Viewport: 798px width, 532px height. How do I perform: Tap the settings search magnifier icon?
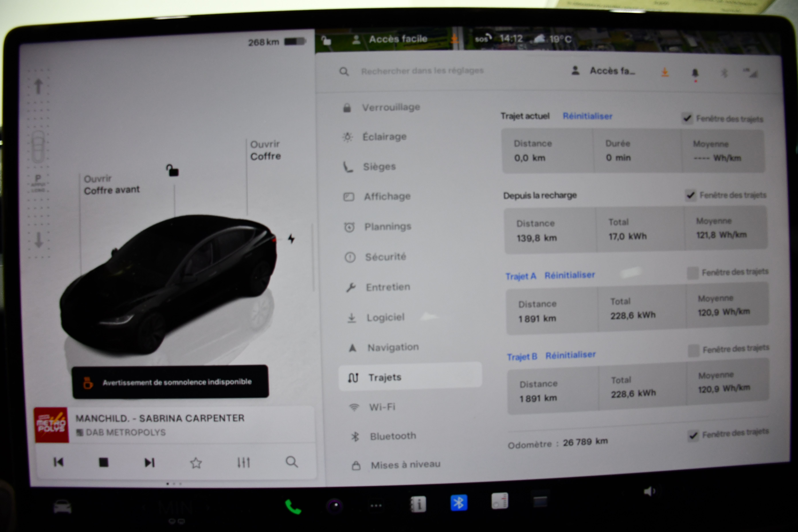click(344, 72)
